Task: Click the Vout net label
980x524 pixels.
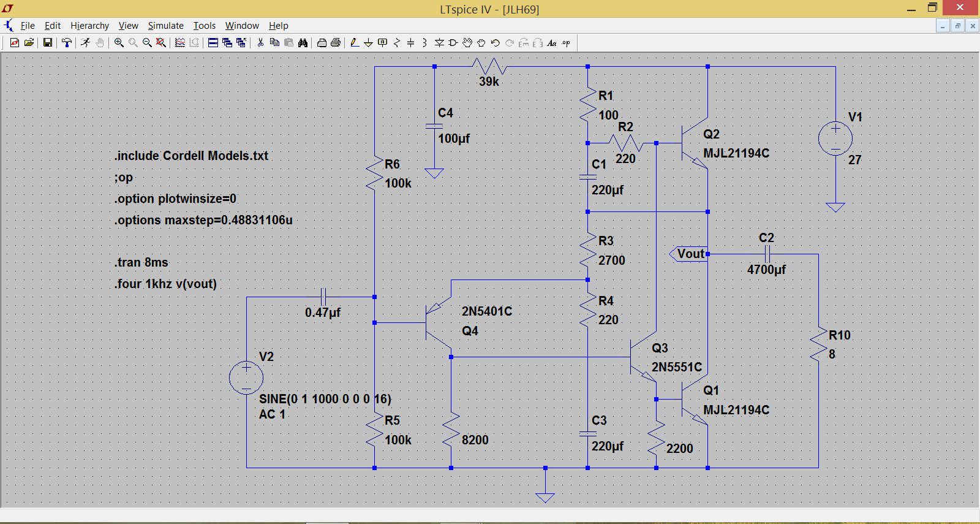Action: click(691, 254)
